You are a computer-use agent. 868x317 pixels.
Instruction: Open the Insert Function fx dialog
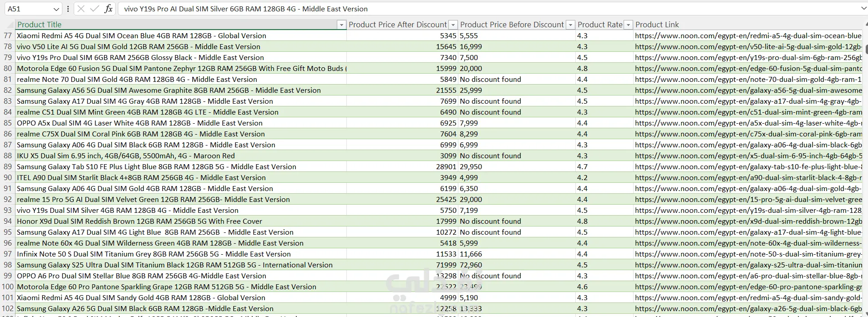click(x=108, y=9)
